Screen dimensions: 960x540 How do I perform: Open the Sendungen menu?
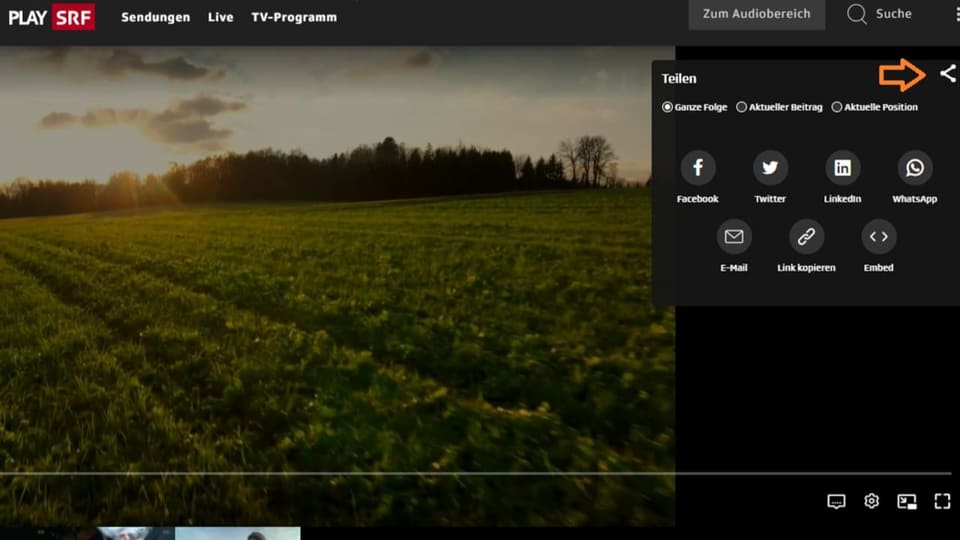[156, 17]
